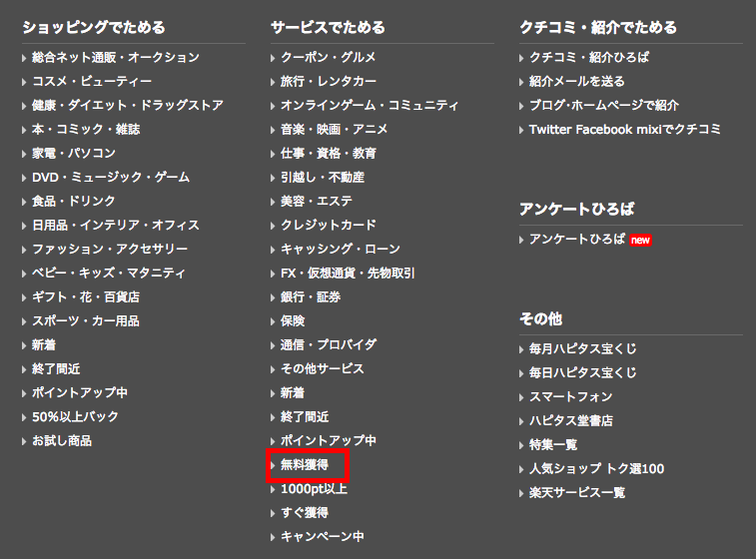Image resolution: width=756 pixels, height=559 pixels.
Task: Open クーポン・グルメ link
Action: point(329,57)
